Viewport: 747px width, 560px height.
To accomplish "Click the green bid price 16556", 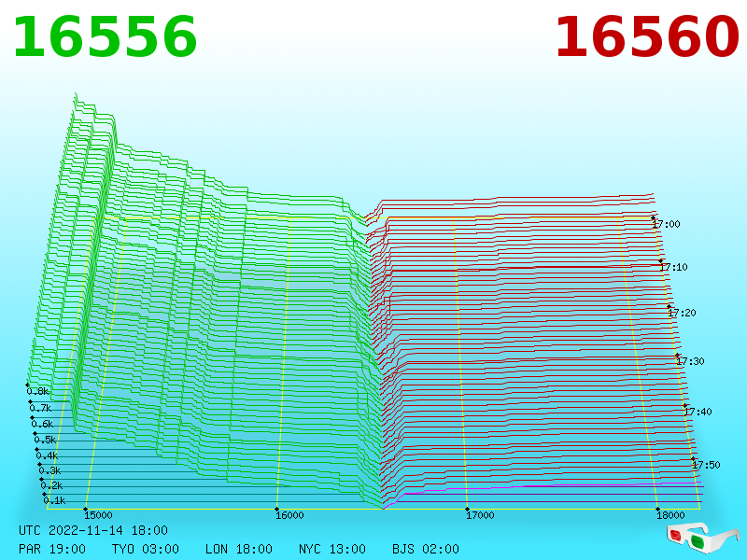I will click(x=105, y=37).
